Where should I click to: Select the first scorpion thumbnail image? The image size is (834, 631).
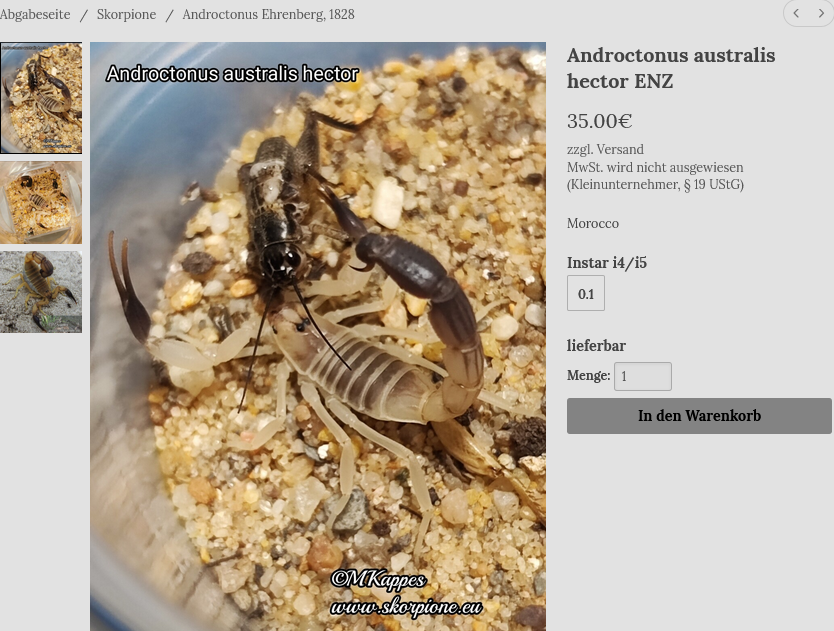41,98
